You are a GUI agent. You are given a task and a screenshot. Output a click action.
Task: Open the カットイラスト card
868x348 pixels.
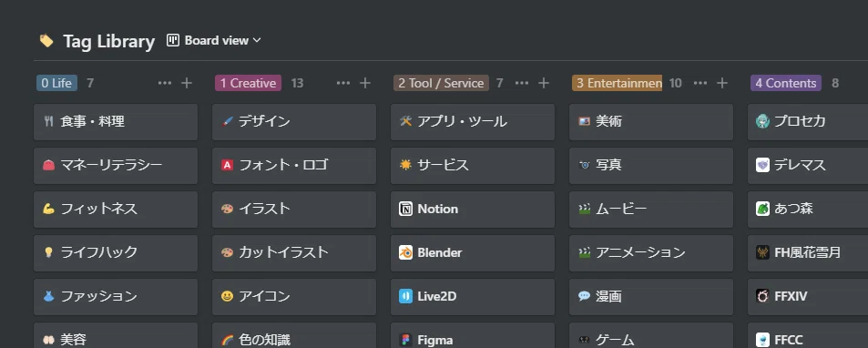click(x=294, y=253)
